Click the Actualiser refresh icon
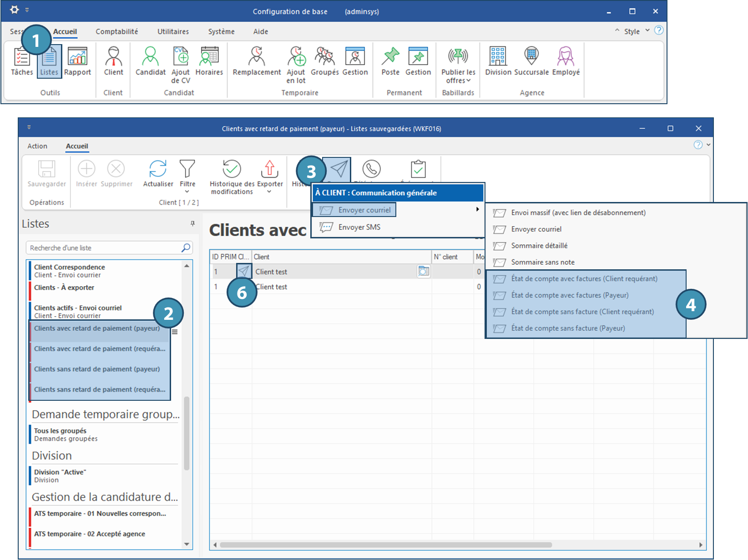Image resolution: width=748 pixels, height=560 pixels. (x=158, y=170)
